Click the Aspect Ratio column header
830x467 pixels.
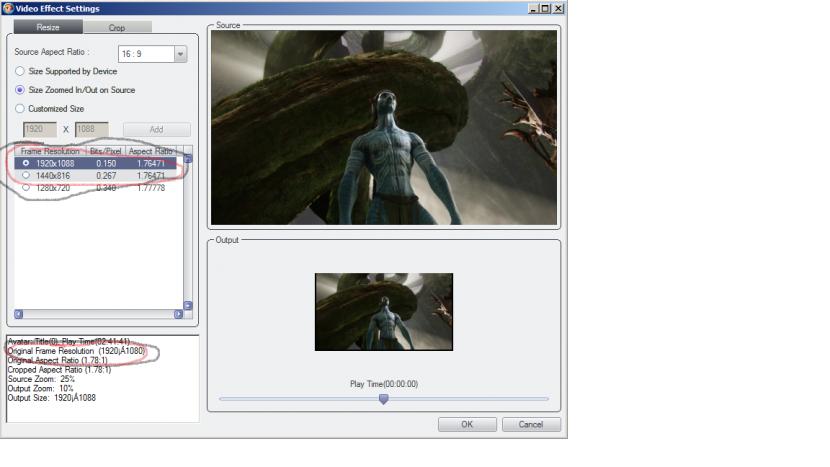[151, 151]
